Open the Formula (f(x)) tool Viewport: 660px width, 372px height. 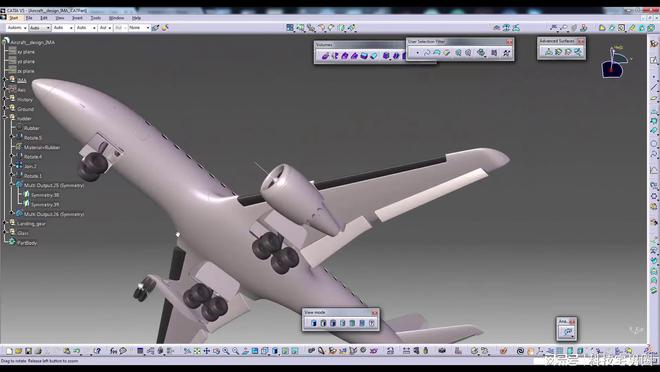point(114,351)
